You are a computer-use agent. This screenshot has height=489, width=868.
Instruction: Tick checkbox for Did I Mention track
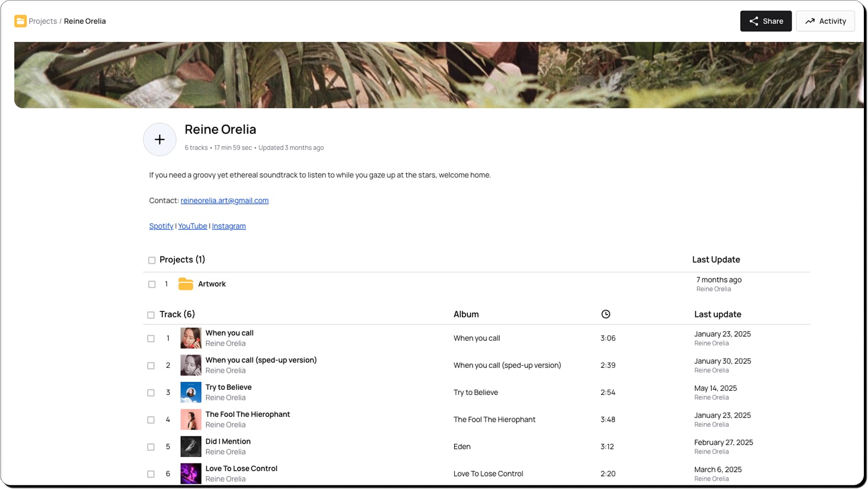pyautogui.click(x=151, y=447)
